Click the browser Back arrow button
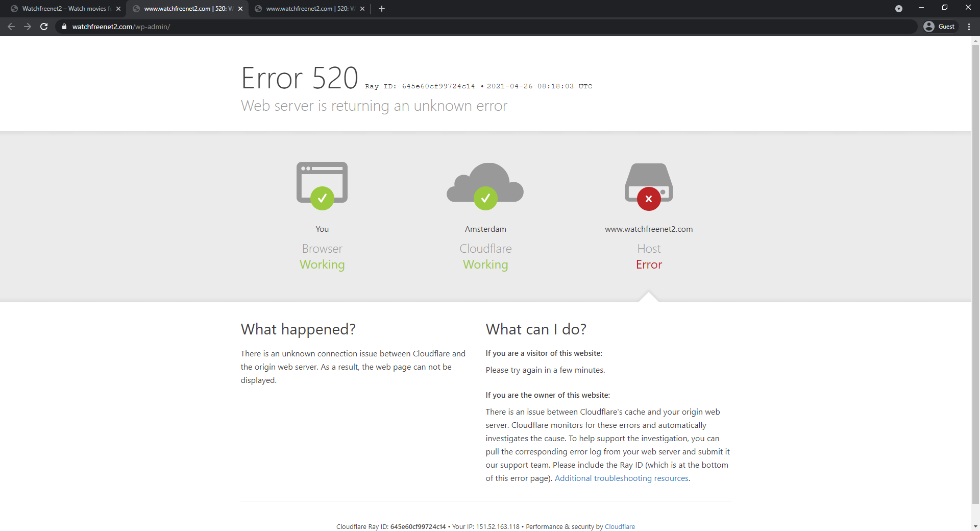The height and width of the screenshot is (531, 980). [x=11, y=27]
